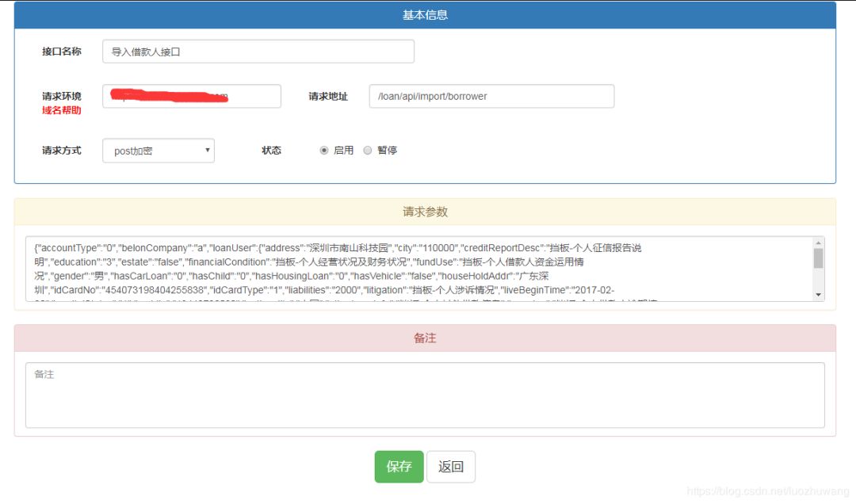The image size is (856, 504).
Task: Open the 请求方式 dropdown showing post加密
Action: (158, 150)
